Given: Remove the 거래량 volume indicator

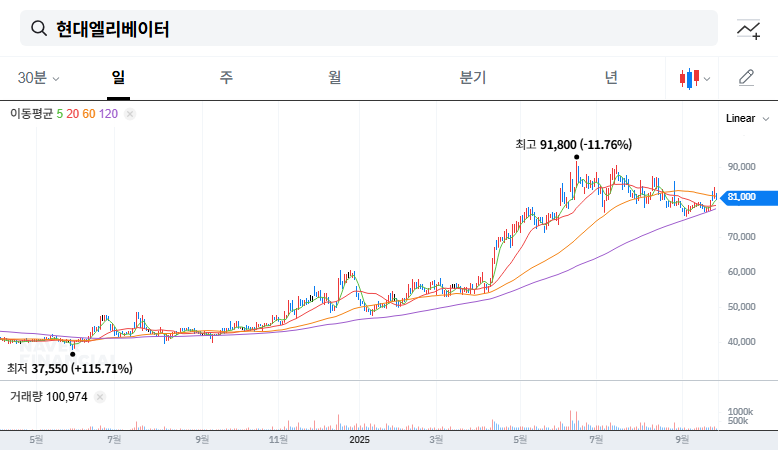Looking at the screenshot, I should (x=100, y=397).
